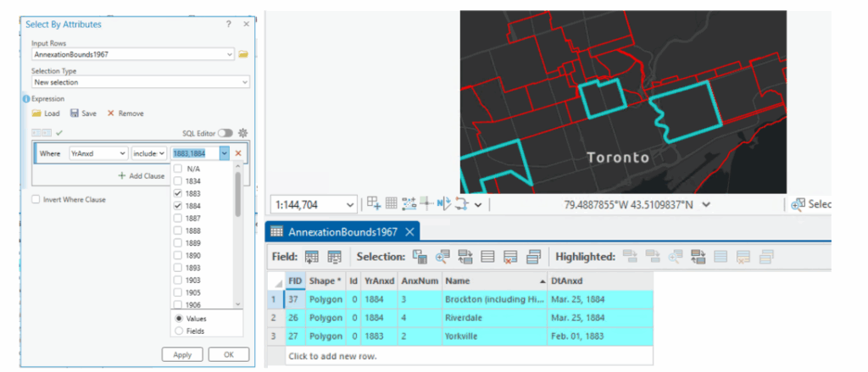Screen dimensions: 868x372
Task: Open the expression settings gear icon
Action: coord(242,133)
